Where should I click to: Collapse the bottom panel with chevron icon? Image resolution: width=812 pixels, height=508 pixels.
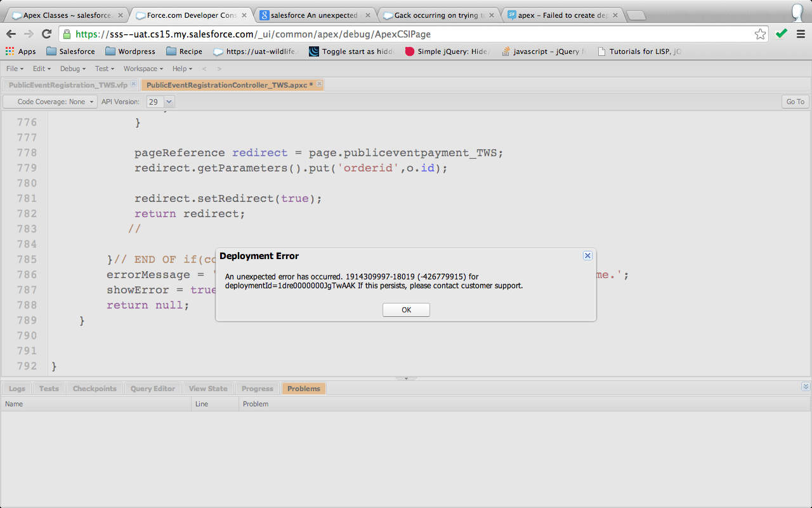point(805,387)
